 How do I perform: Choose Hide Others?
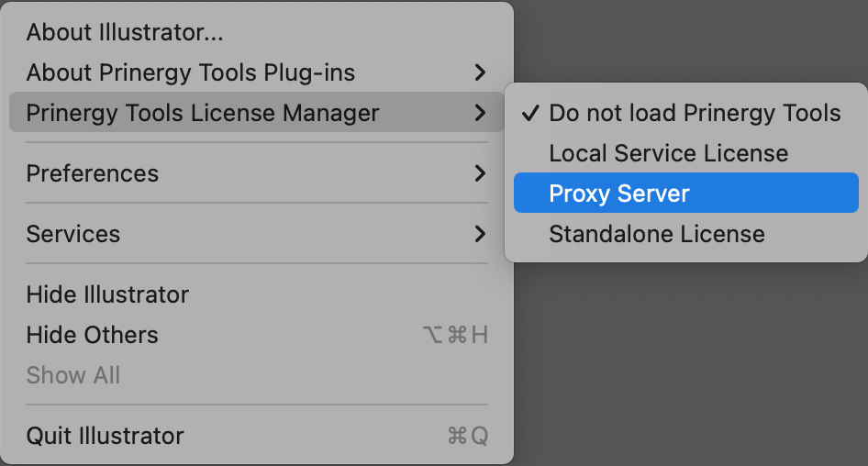[x=92, y=335]
